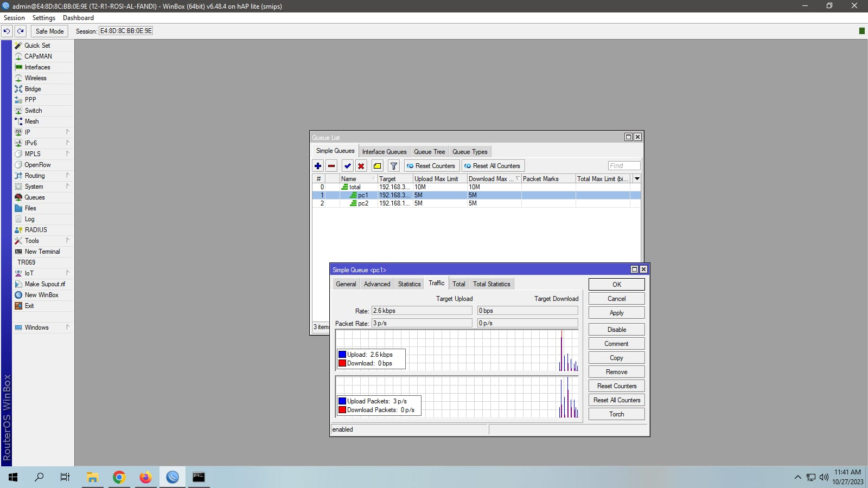Expand the IoT submenu

point(42,273)
